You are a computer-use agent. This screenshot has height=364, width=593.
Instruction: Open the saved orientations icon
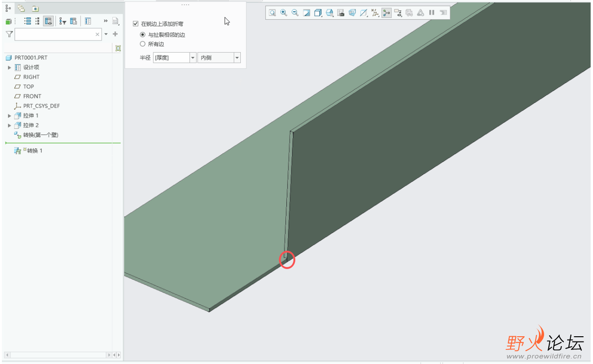click(330, 13)
